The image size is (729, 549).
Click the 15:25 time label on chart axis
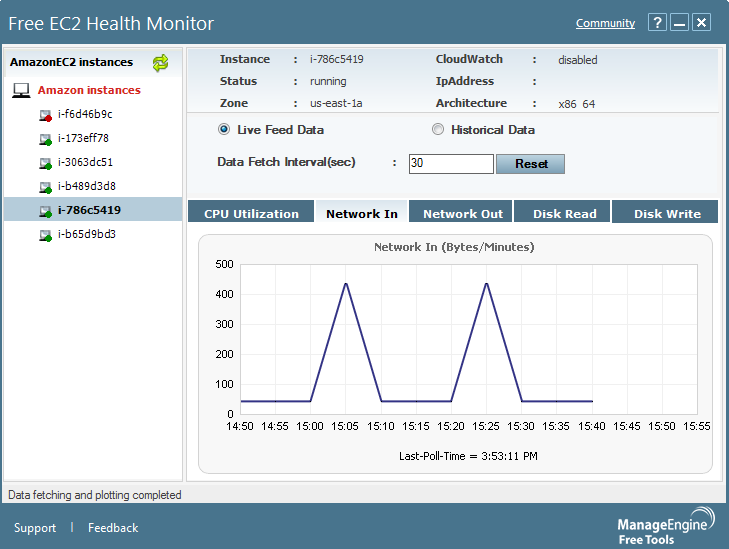[x=486, y=426]
